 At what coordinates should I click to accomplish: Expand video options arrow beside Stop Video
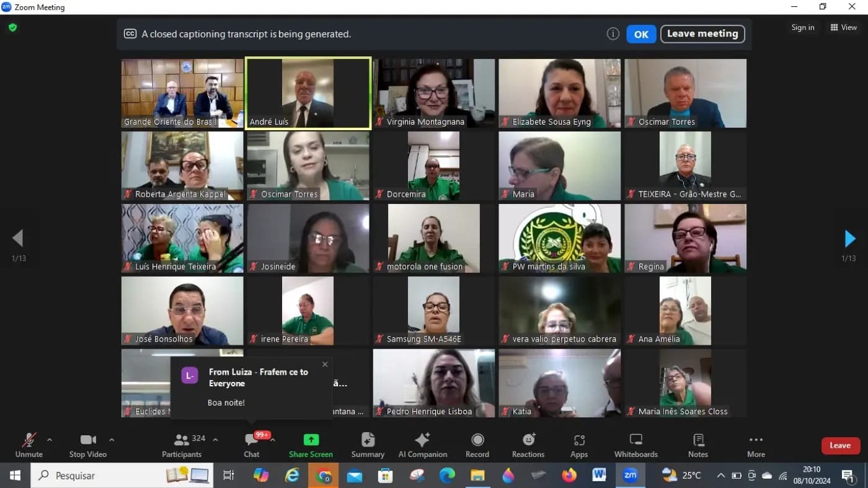[112, 440]
